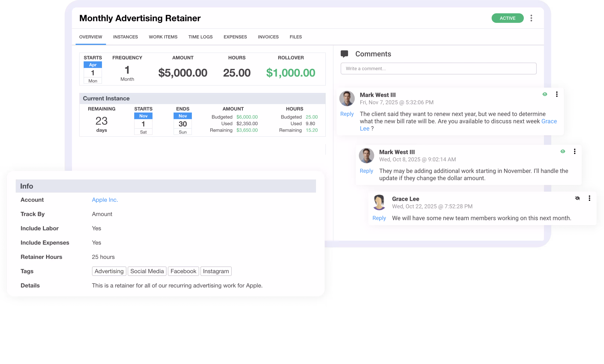
Task: Click the Write a comment field
Action: [438, 69]
